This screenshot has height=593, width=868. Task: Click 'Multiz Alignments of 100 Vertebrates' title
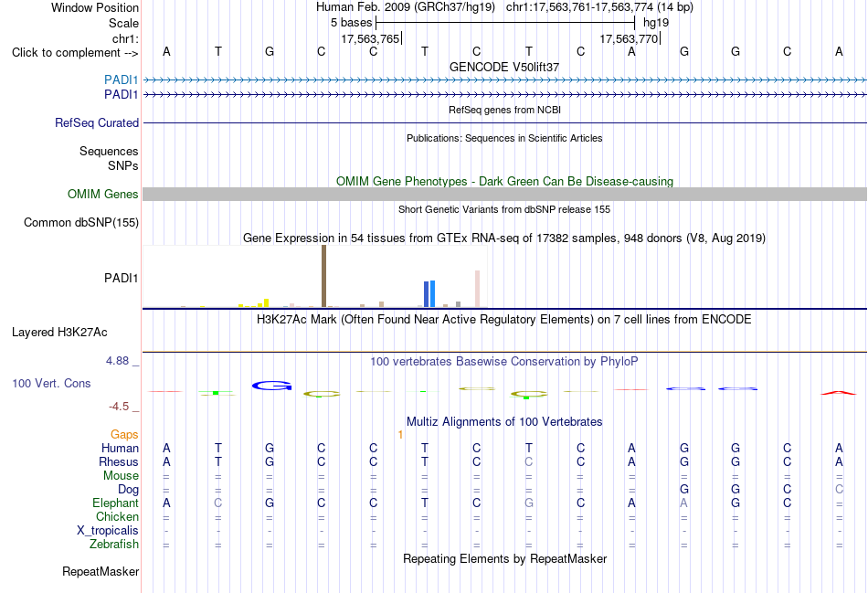coord(504,422)
